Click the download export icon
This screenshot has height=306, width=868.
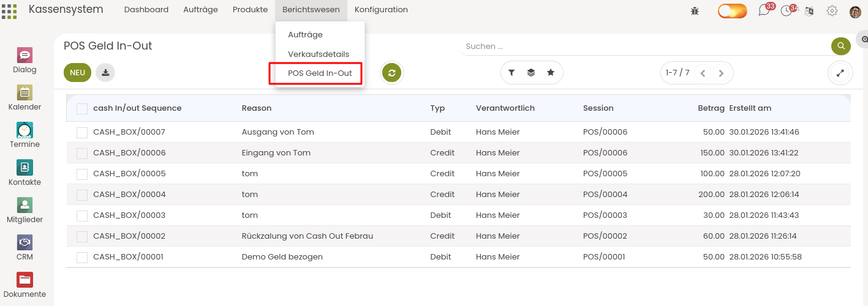pos(105,72)
